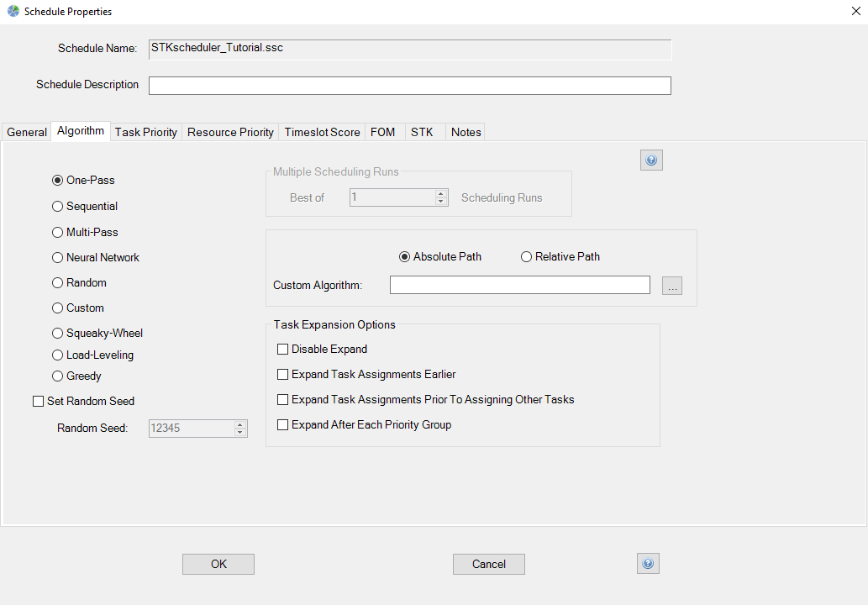868x605 pixels.
Task: Check the Disable Expand option
Action: click(x=283, y=350)
